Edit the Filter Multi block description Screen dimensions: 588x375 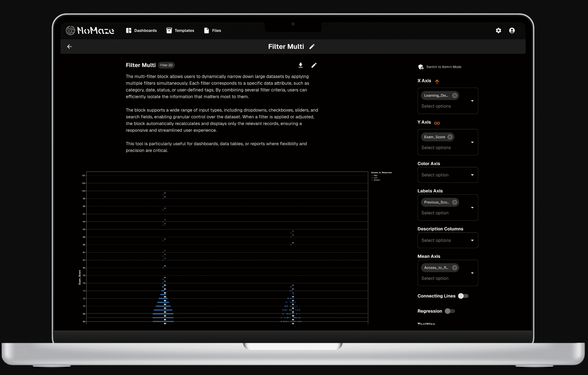pos(314,65)
